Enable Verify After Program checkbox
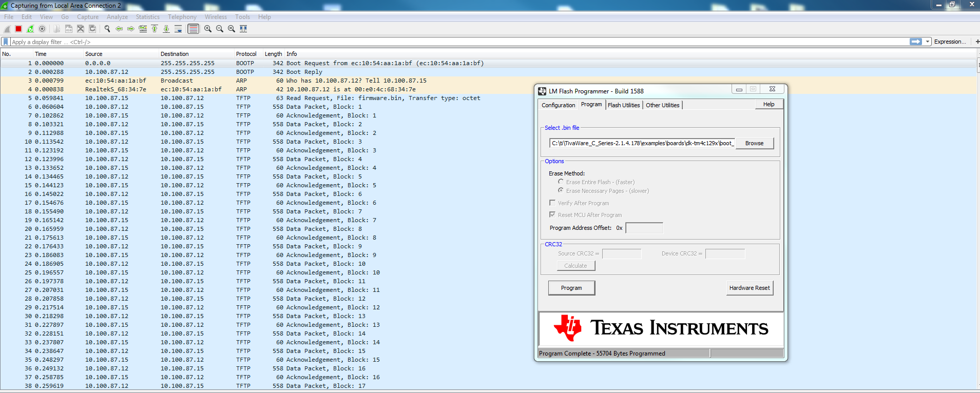 click(552, 203)
